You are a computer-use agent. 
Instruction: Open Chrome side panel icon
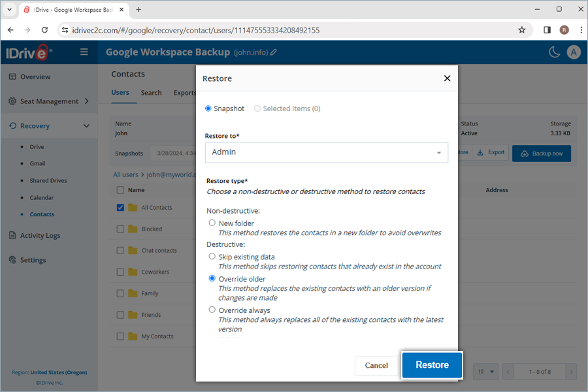coord(547,30)
